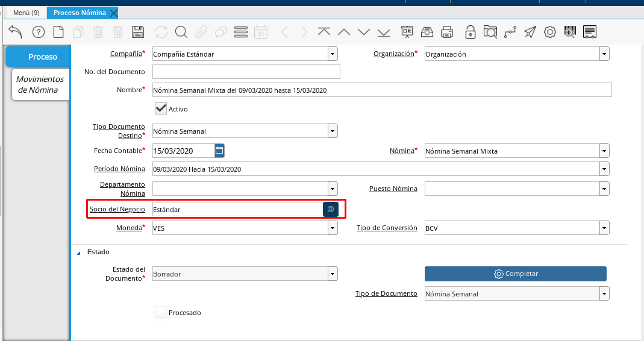
Task: Open the Socio del Negocio search button
Action: pyautogui.click(x=331, y=209)
